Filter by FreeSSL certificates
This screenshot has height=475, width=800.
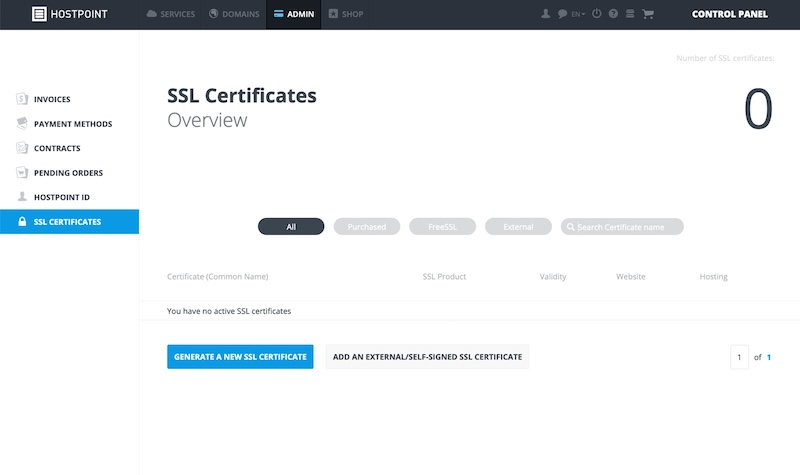click(442, 227)
